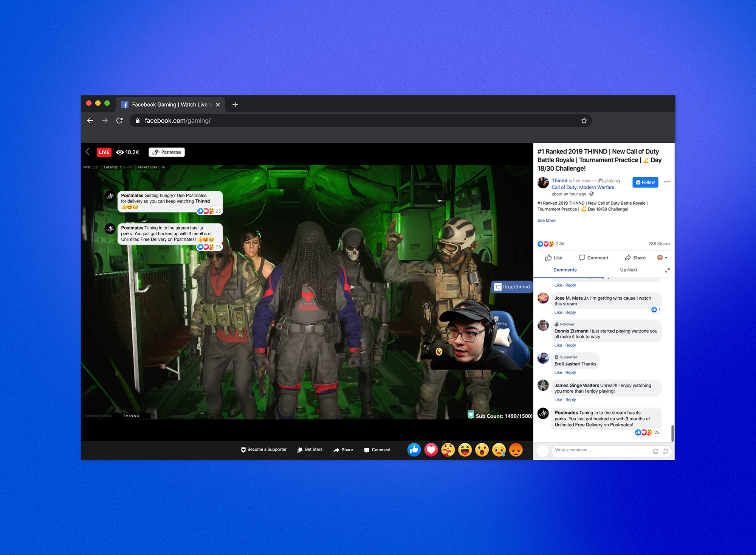Open Thinnd's profile picture

(x=543, y=182)
